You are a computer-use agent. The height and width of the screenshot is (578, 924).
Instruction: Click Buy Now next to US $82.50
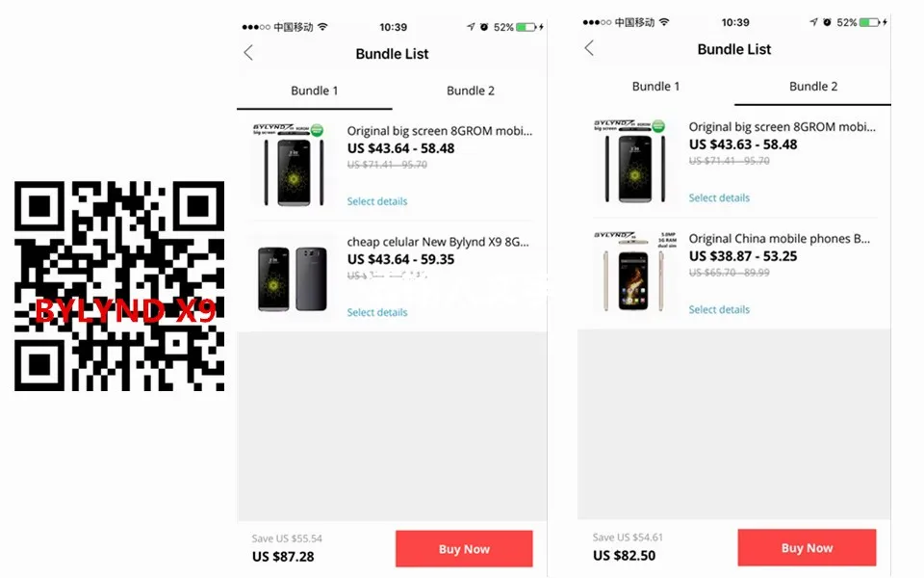click(807, 548)
